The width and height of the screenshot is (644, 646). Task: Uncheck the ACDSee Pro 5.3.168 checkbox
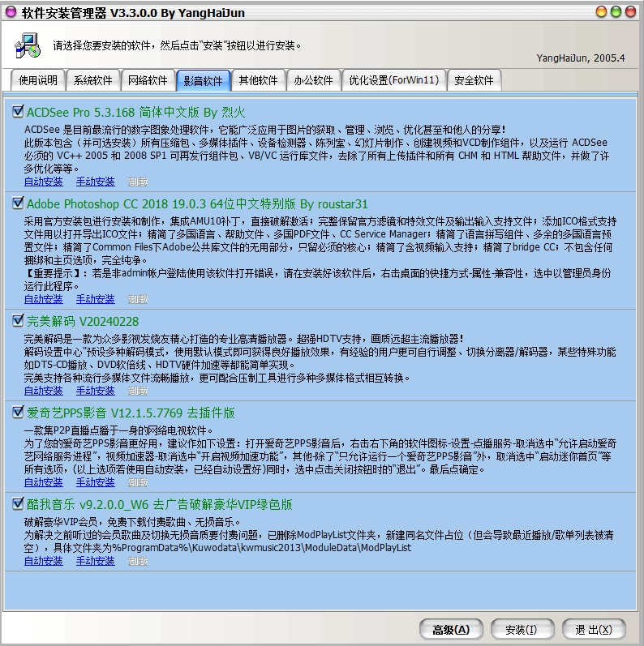click(18, 111)
